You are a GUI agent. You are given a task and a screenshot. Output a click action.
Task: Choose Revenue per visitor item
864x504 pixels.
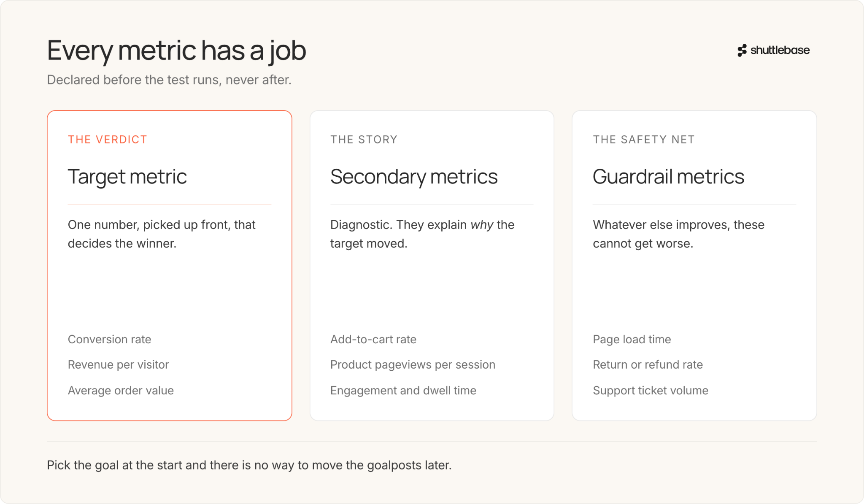[118, 365]
